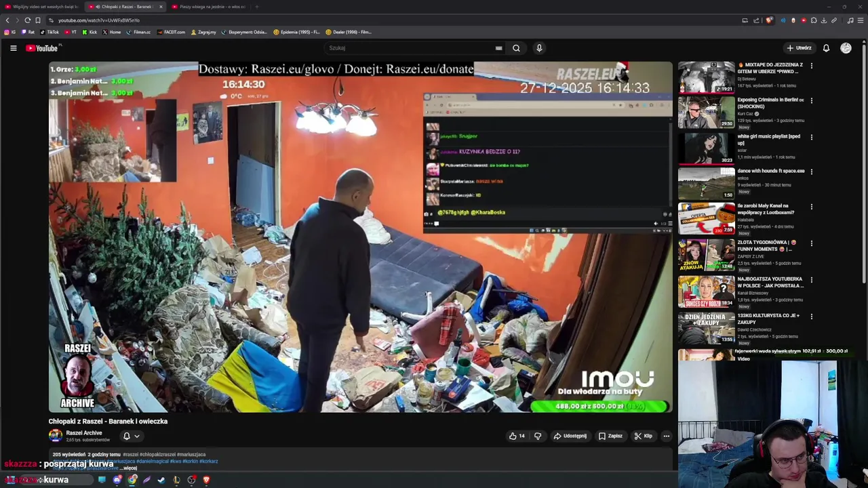
Task: Open options for 133KG KULTURYSTA video
Action: (x=812, y=317)
